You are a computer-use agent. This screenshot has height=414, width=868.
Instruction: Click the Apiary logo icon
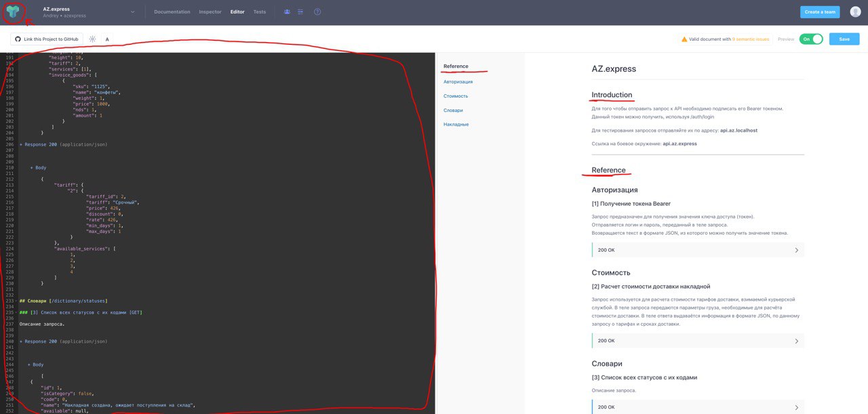click(13, 12)
